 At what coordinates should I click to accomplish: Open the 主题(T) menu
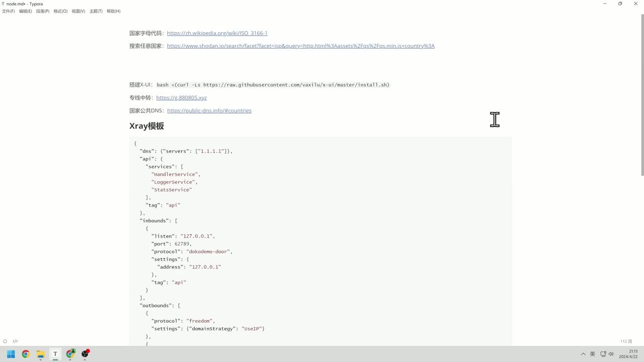click(x=96, y=11)
